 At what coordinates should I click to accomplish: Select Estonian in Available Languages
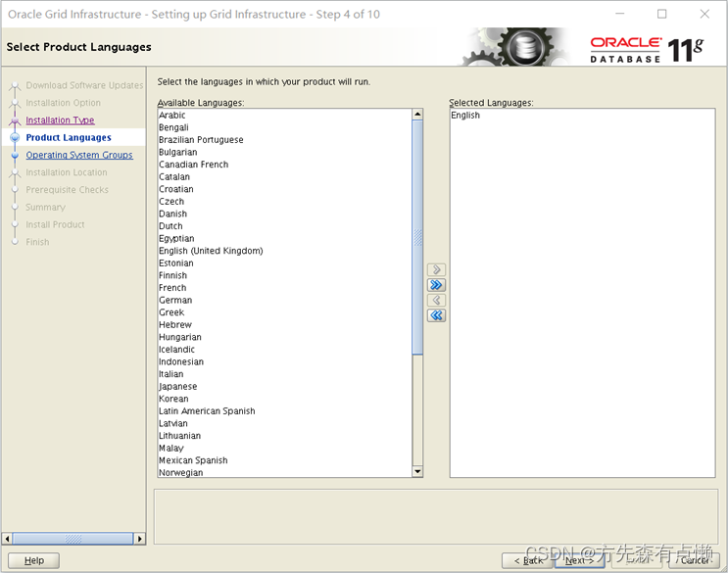coord(284,263)
